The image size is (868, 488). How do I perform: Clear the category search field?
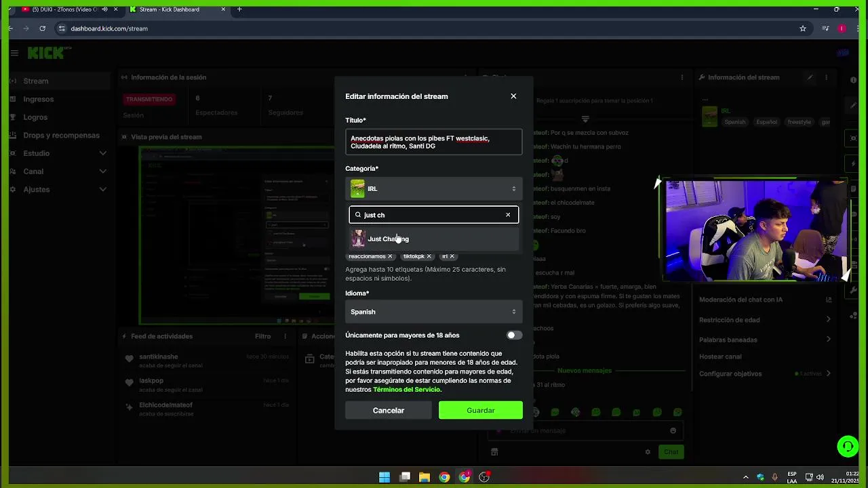click(x=508, y=215)
